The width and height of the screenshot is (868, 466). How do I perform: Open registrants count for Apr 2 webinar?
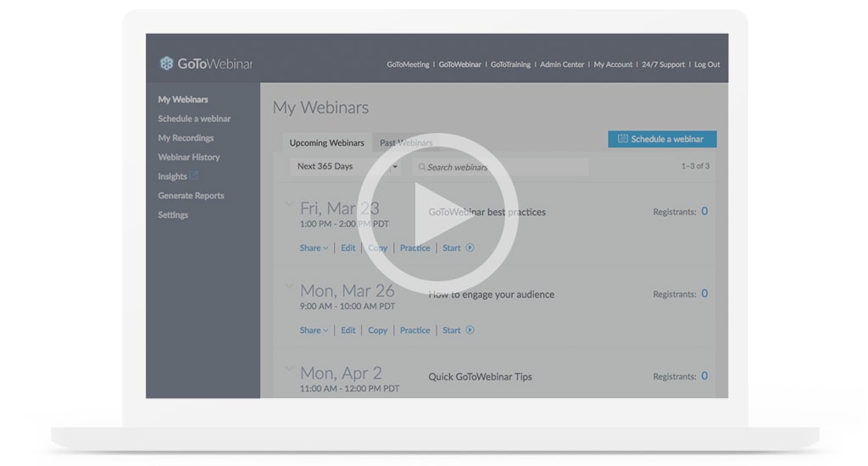704,376
